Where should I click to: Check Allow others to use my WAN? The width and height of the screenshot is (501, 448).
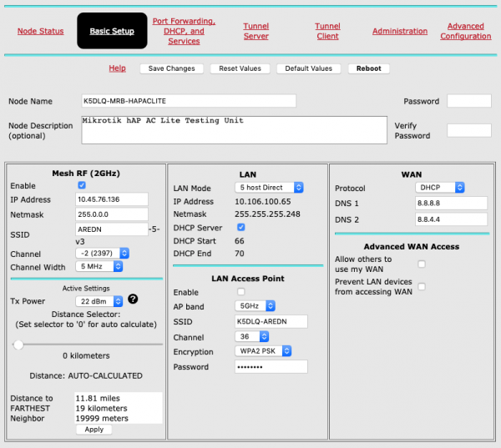point(422,264)
